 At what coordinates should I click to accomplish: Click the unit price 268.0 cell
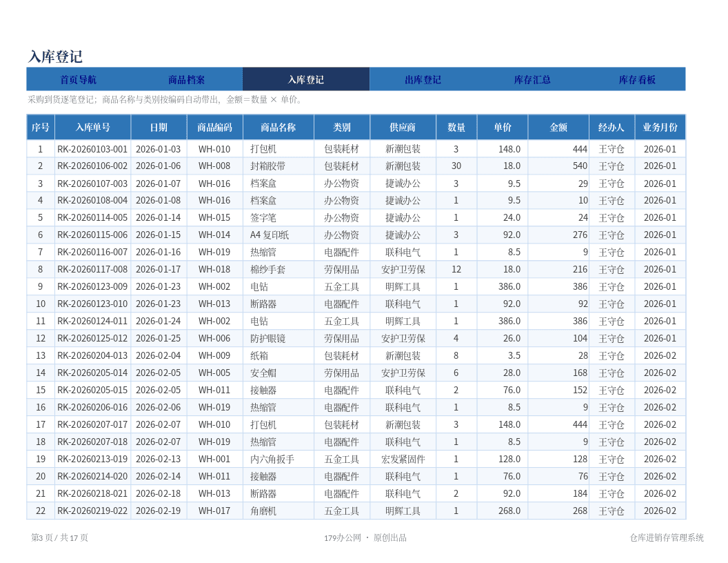[x=503, y=511]
